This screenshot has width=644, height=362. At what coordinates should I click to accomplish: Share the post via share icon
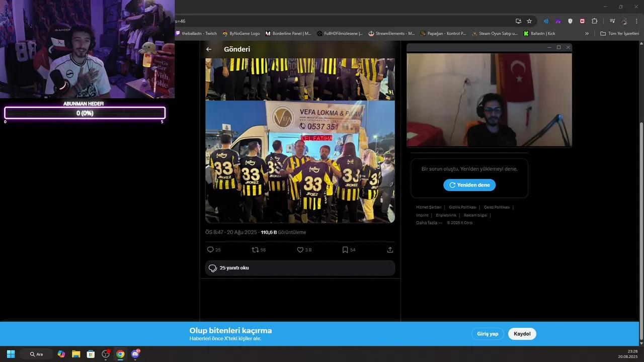[x=390, y=249]
